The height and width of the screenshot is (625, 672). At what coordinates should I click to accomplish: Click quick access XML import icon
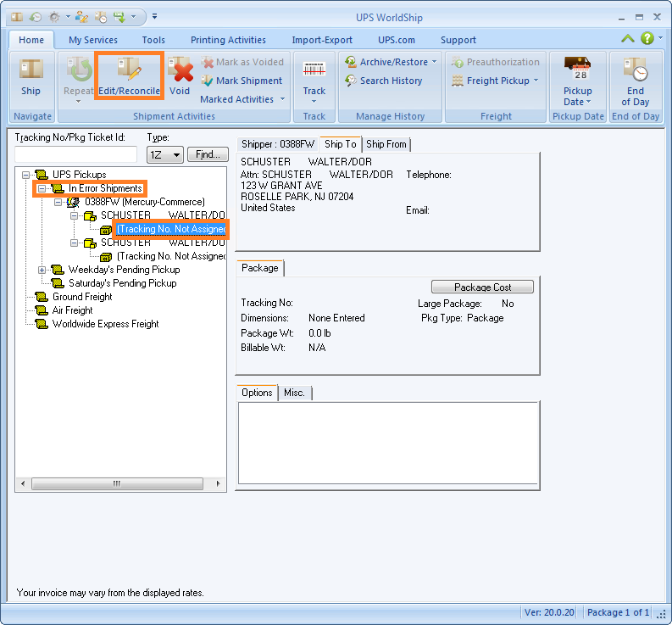click(119, 17)
